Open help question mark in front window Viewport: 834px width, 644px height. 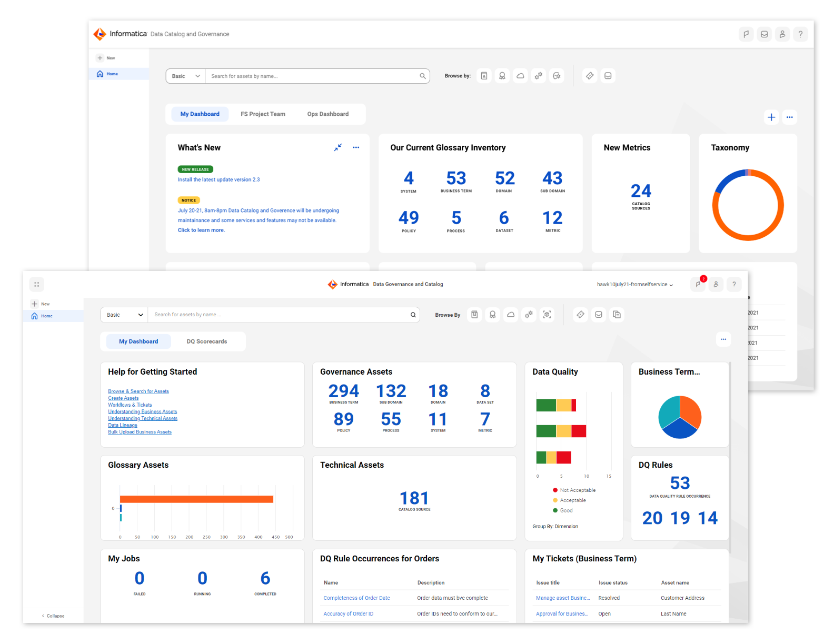pyautogui.click(x=734, y=284)
